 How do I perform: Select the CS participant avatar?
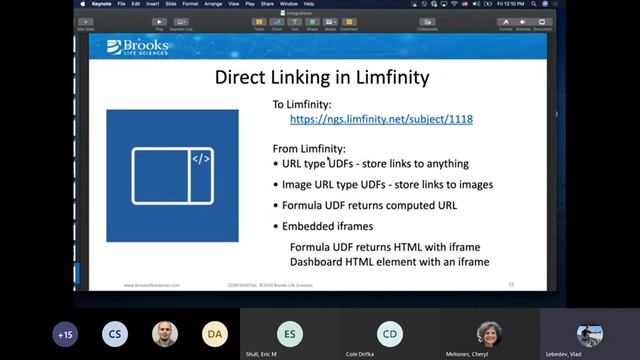tap(115, 334)
